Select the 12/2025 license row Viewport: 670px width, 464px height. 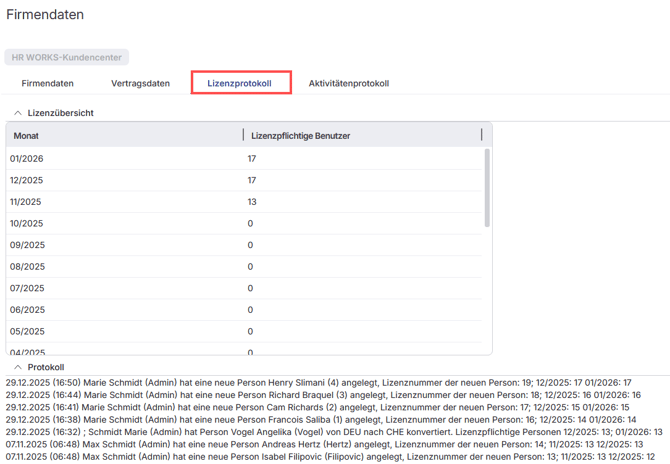pyautogui.click(x=245, y=180)
